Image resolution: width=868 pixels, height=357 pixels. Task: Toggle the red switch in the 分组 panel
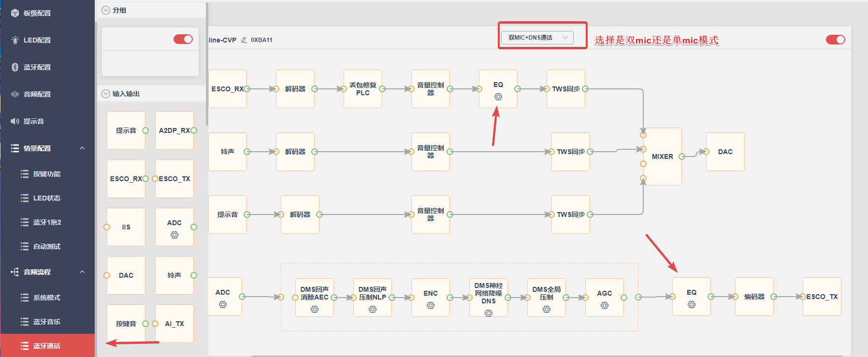[183, 39]
